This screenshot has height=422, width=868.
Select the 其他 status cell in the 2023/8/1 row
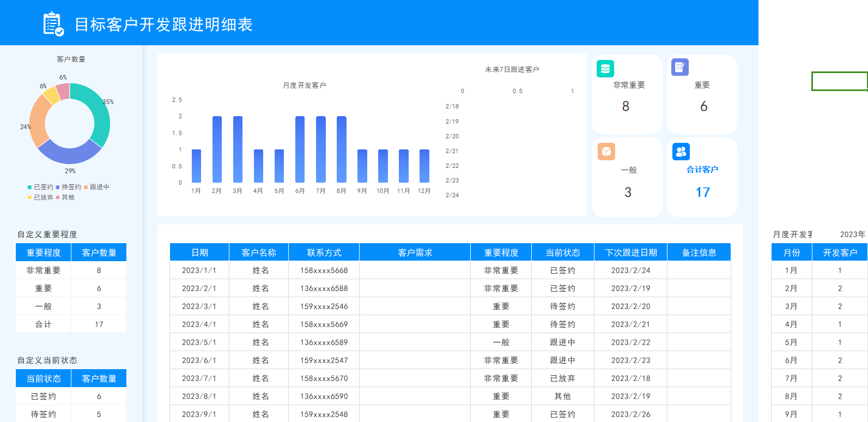pos(563,396)
